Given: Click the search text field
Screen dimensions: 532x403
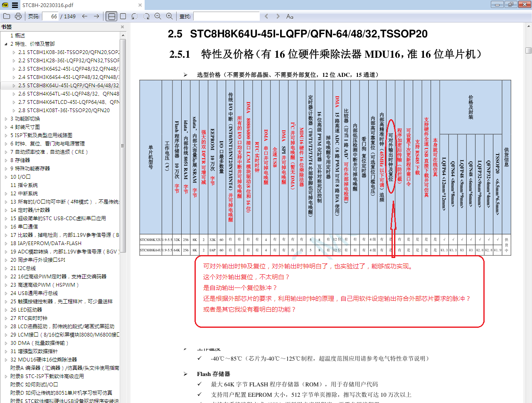Looking at the screenshot, I should [x=227, y=16].
